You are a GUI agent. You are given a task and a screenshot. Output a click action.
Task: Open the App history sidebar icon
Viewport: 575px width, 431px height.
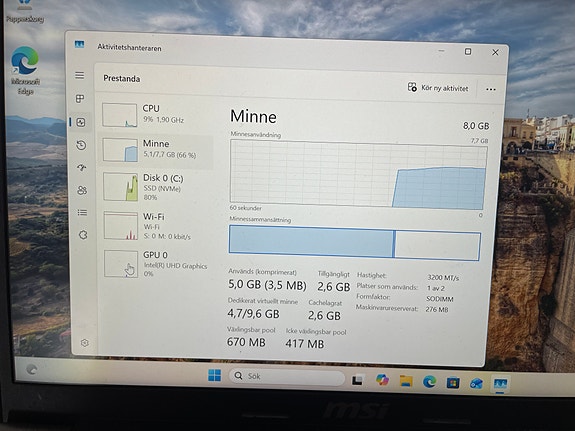(81, 145)
